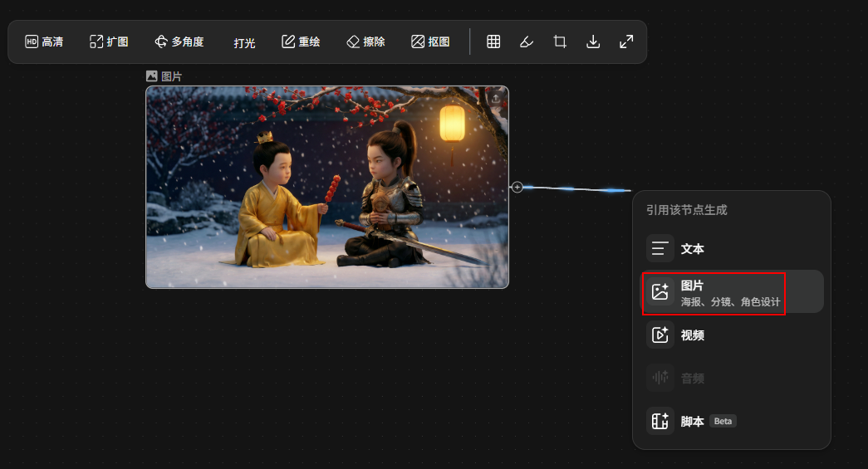This screenshot has height=469, width=868.
Task: Select the 重绘 repaint tool
Action: (301, 42)
